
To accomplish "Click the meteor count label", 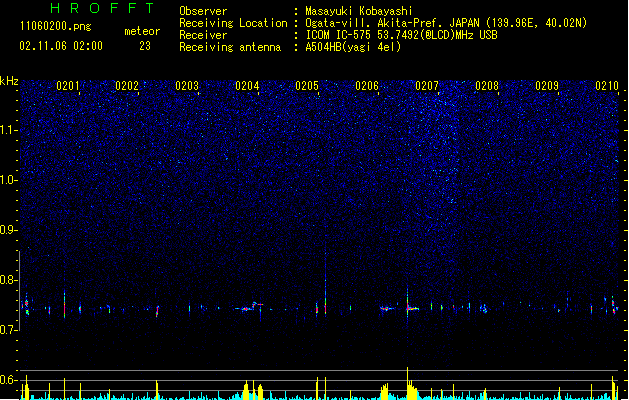I will tap(142, 31).
